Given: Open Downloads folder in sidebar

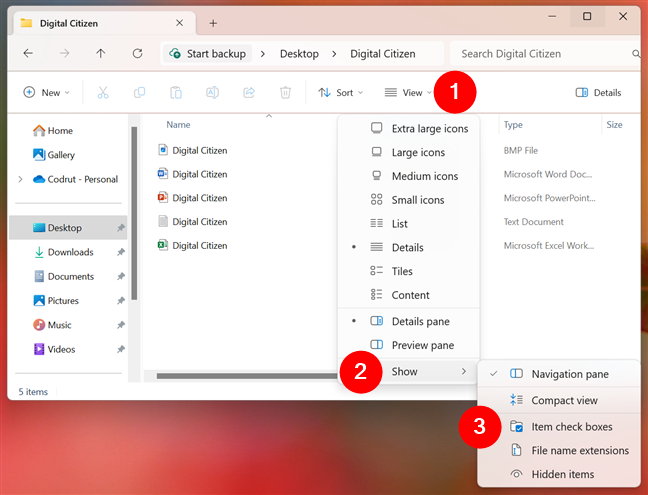Looking at the screenshot, I should (x=64, y=252).
